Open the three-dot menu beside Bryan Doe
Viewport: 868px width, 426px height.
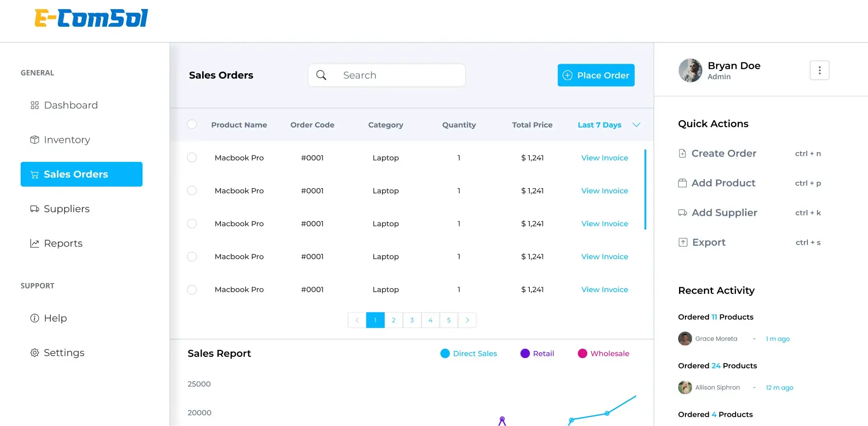(819, 70)
